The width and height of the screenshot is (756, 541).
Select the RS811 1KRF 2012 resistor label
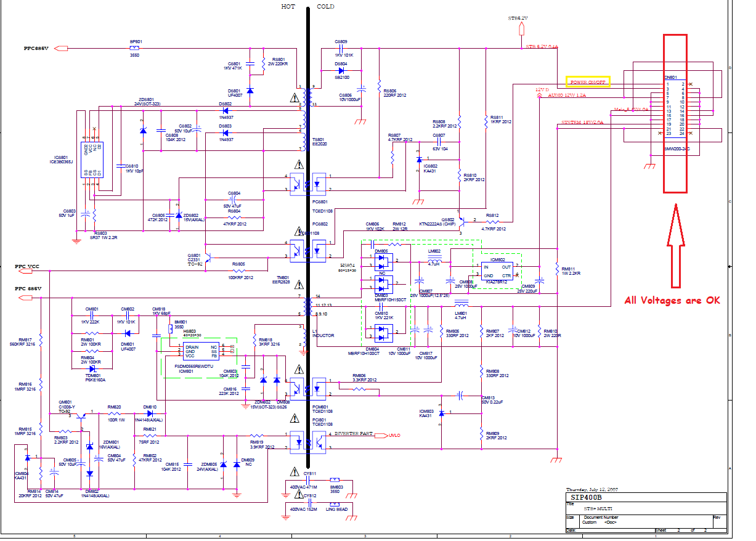tap(501, 120)
